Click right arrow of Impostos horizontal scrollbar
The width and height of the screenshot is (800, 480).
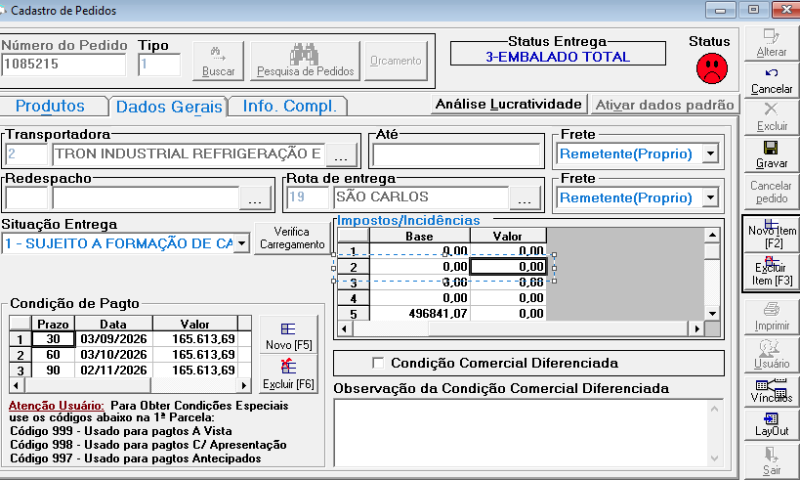pos(696,329)
